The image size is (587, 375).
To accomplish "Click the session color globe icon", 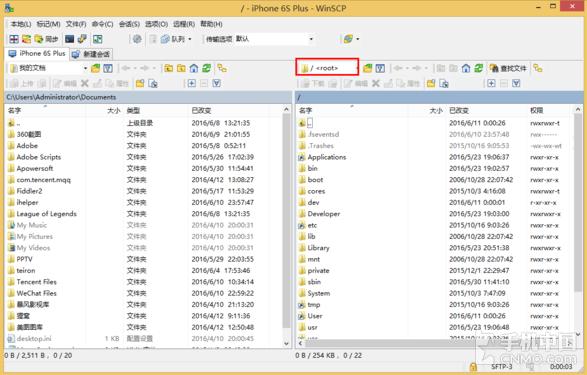I will (x=348, y=39).
